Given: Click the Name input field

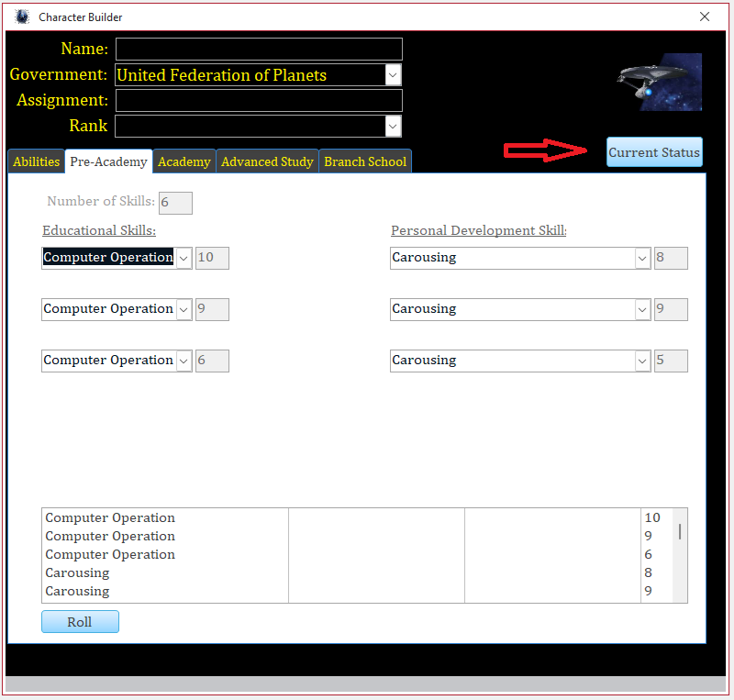Looking at the screenshot, I should click(259, 50).
